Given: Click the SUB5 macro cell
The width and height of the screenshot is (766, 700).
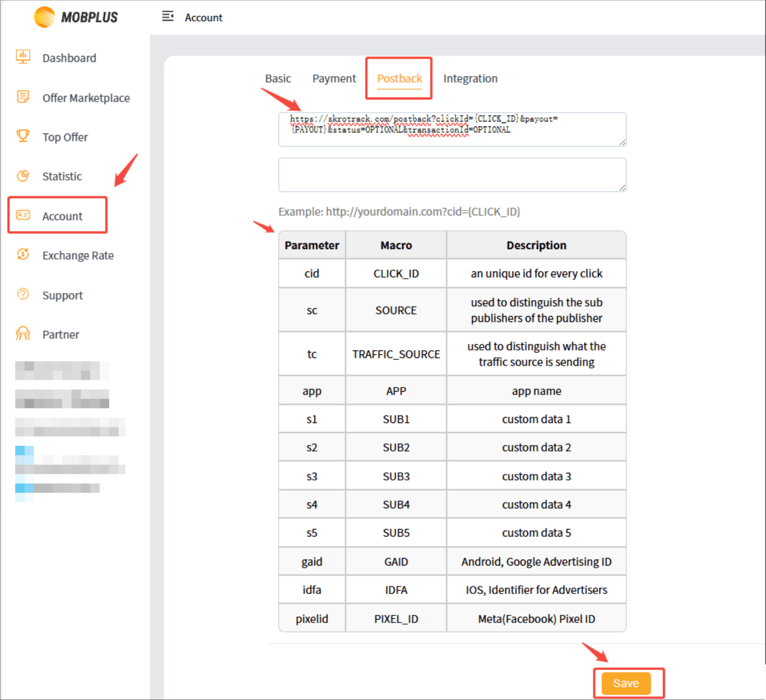Looking at the screenshot, I should (x=396, y=533).
